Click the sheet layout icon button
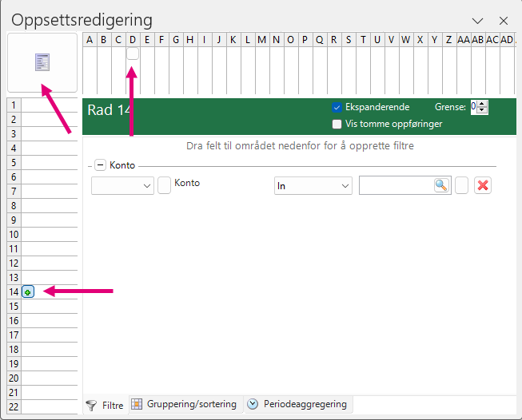Viewport: 522px width, 420px height. [x=42, y=62]
